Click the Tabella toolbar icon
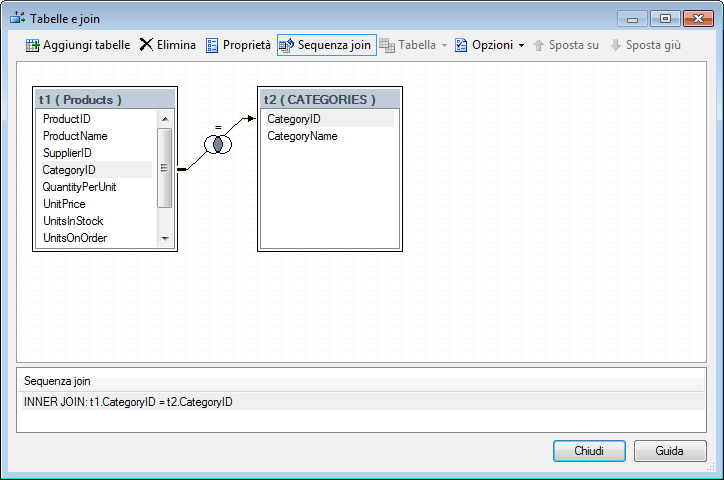 [x=387, y=45]
